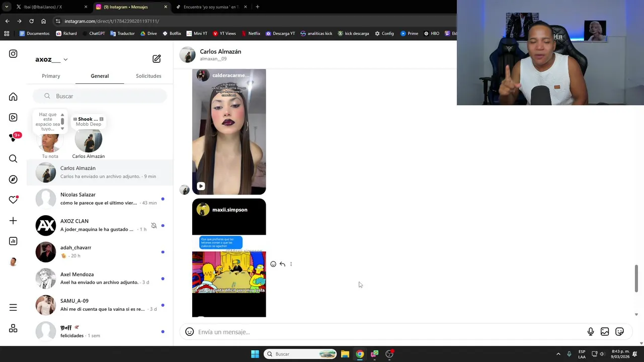Open the browser tab search dropdown

pos(7,7)
